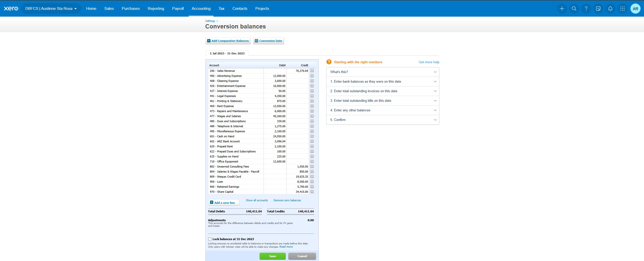Click Add a new line
The height and width of the screenshot is (261, 644).
224,203
